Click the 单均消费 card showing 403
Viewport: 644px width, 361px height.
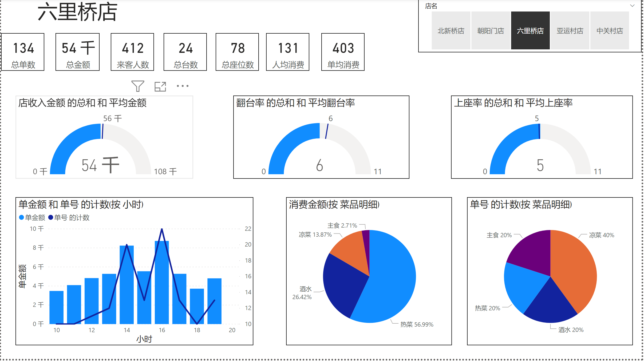click(343, 52)
